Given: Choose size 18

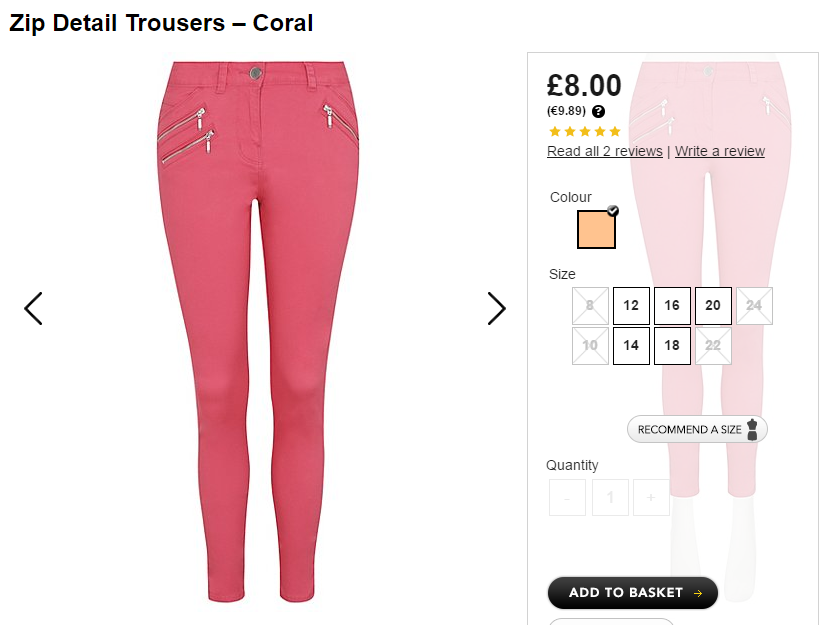Looking at the screenshot, I should [672, 346].
